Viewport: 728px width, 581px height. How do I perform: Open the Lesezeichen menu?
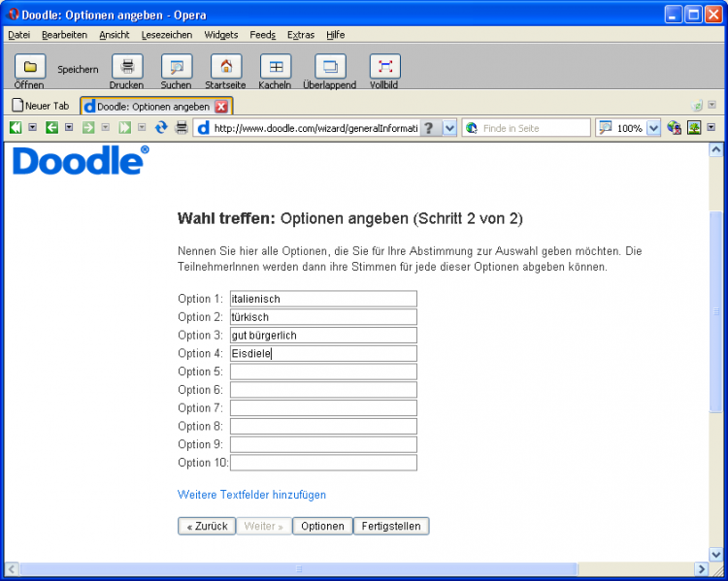coord(167,35)
